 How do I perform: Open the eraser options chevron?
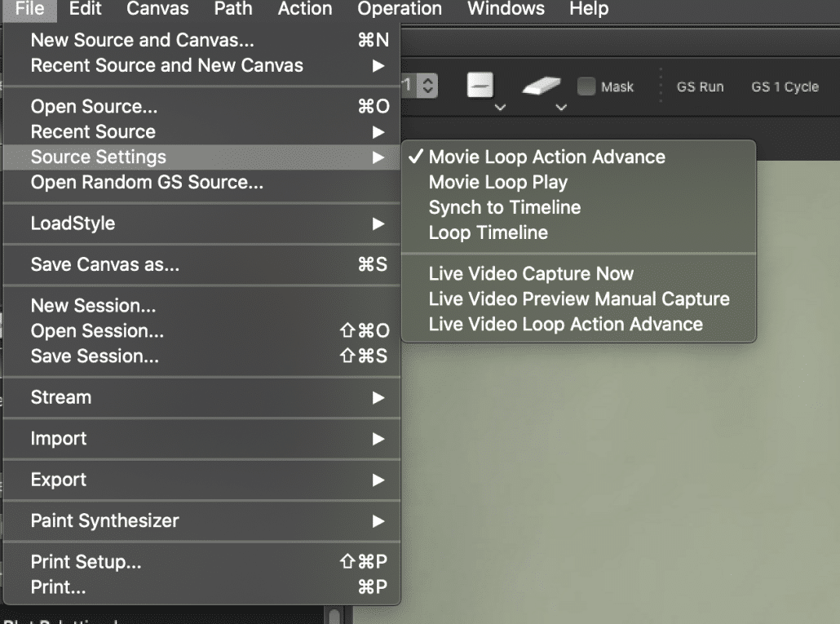click(x=560, y=107)
